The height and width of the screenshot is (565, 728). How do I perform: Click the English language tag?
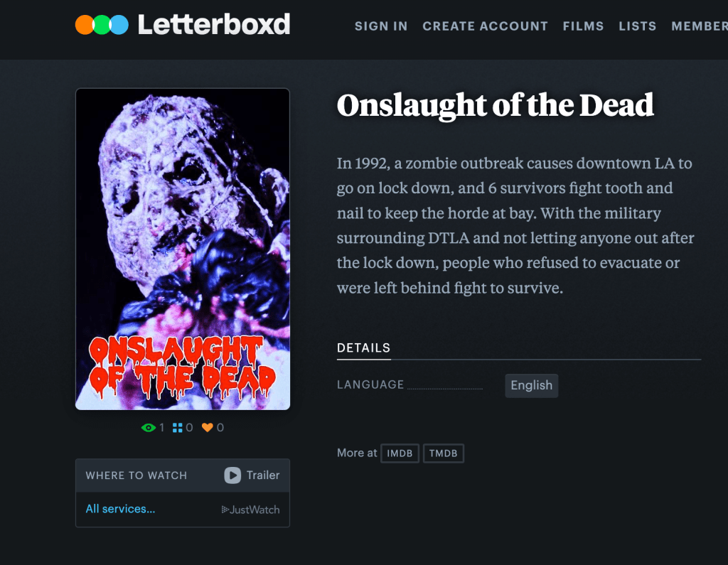coord(532,385)
